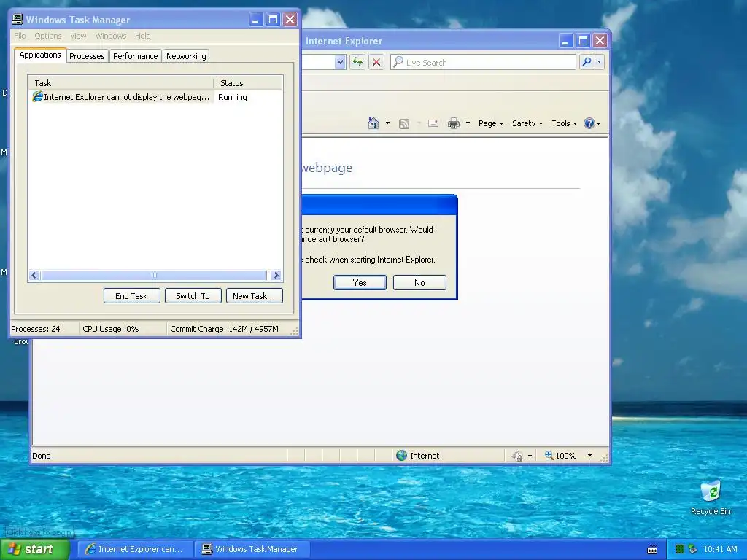The width and height of the screenshot is (747, 560).
Task: Click the on-screen keyboard icon in taskbar
Action: coord(652,550)
